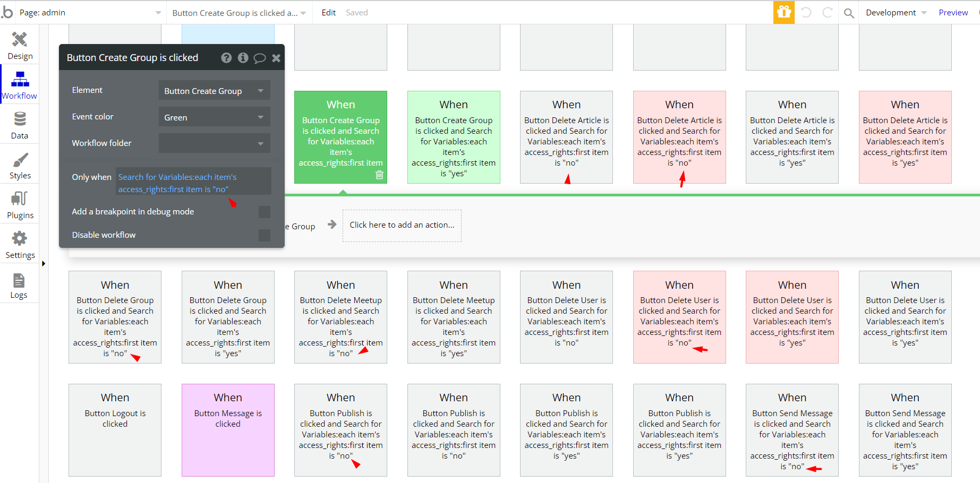The width and height of the screenshot is (980, 483).
Task: Select the pink Button Message is clicked event
Action: point(228,429)
